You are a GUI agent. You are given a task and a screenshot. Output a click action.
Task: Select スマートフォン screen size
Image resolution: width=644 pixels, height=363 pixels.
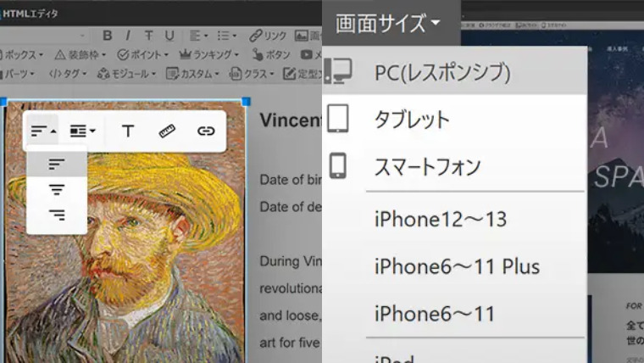click(455, 166)
